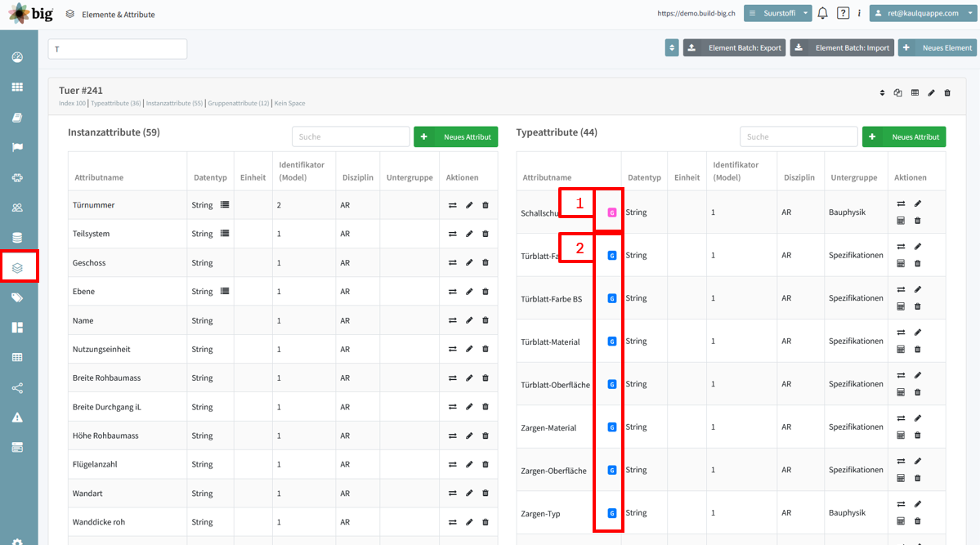Click the transfer arrows icon for Teilsystem
This screenshot has height=545, width=980.
[x=453, y=234]
